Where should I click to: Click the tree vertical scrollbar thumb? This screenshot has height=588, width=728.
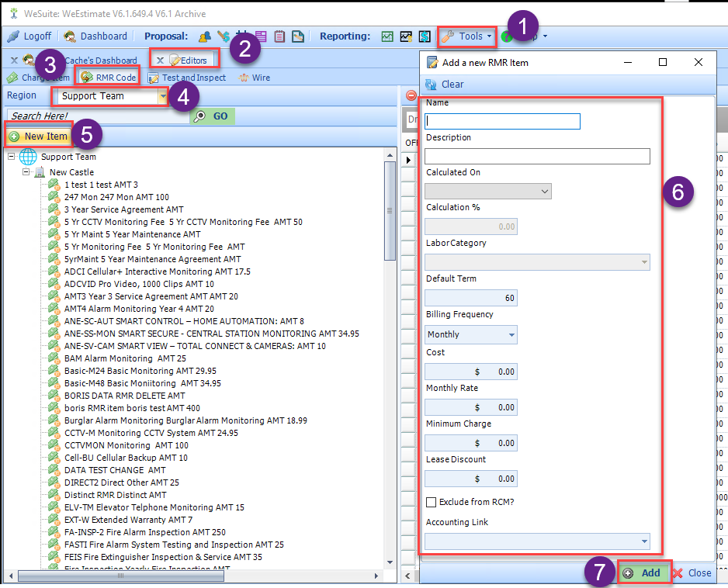390,211
